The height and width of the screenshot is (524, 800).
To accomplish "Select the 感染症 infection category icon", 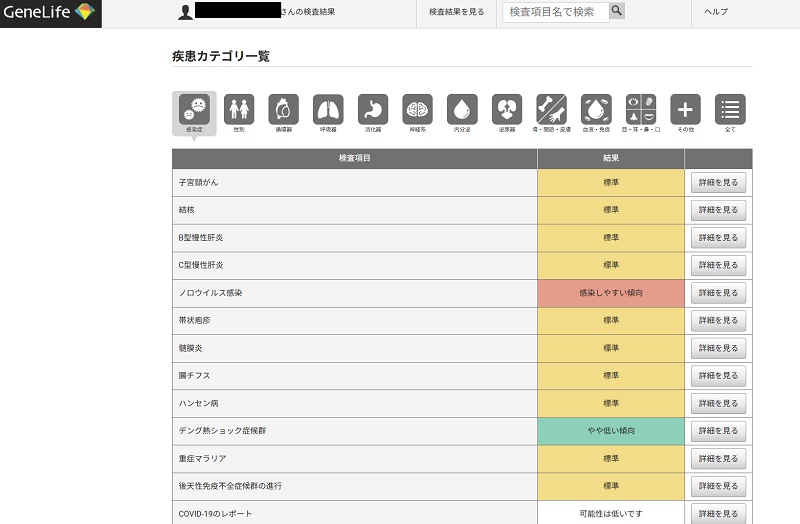I will pyautogui.click(x=194, y=110).
